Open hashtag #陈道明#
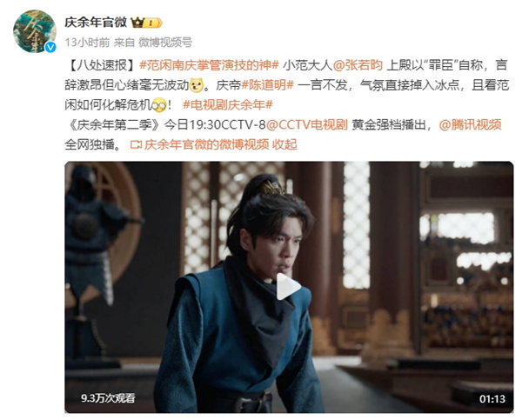This screenshot has width=522, height=420. tap(267, 85)
